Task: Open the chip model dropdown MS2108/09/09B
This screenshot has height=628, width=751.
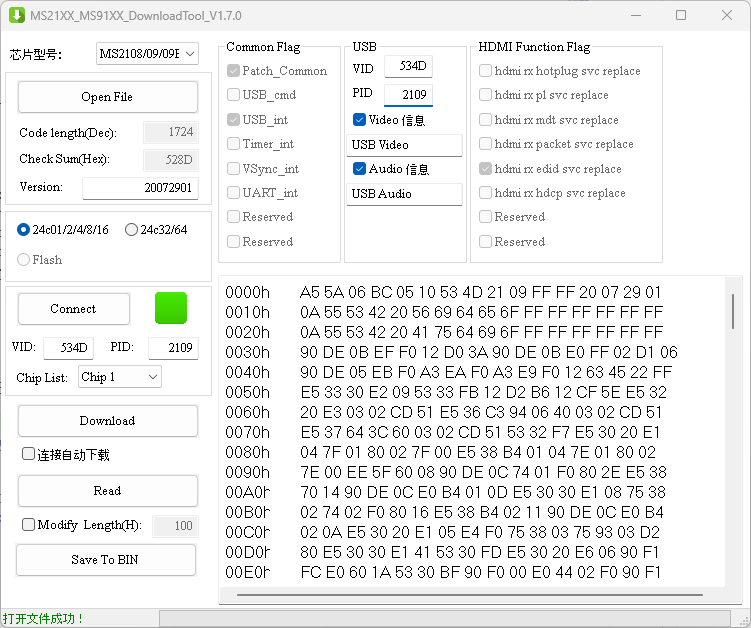Action: [x=147, y=54]
